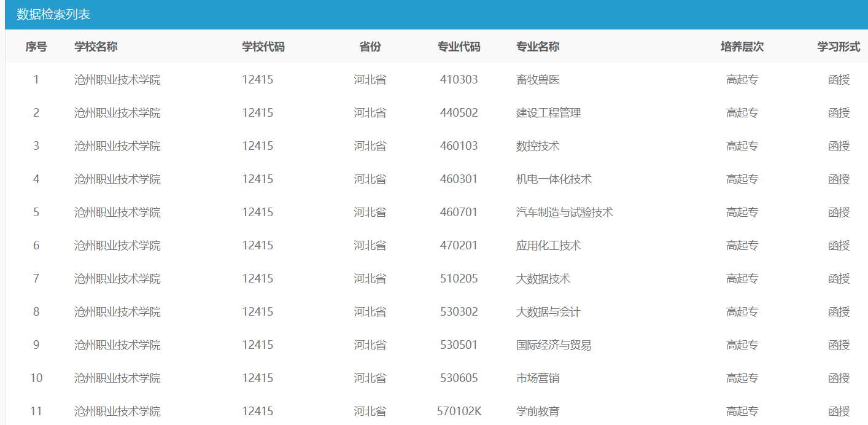The width and height of the screenshot is (868, 425).
Task: Click school code 12415 in 建设工程管理 row
Action: click(x=258, y=113)
